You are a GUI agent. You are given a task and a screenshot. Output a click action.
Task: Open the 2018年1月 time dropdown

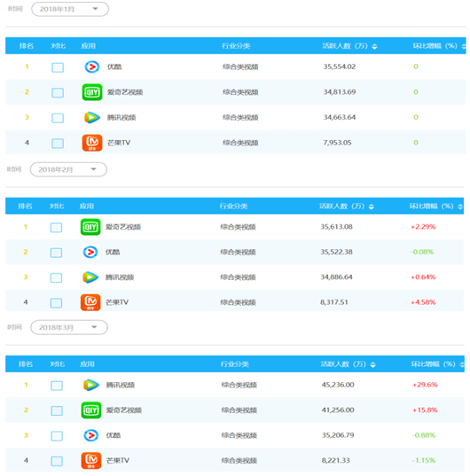pyautogui.click(x=70, y=9)
